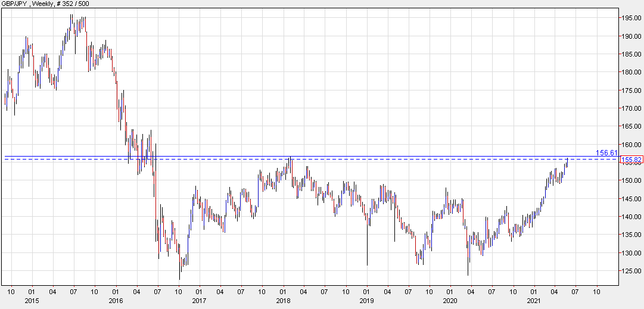Viewport: 644px width, 309px height.
Task: Click the 2015 year label on time axis
Action: (32, 301)
